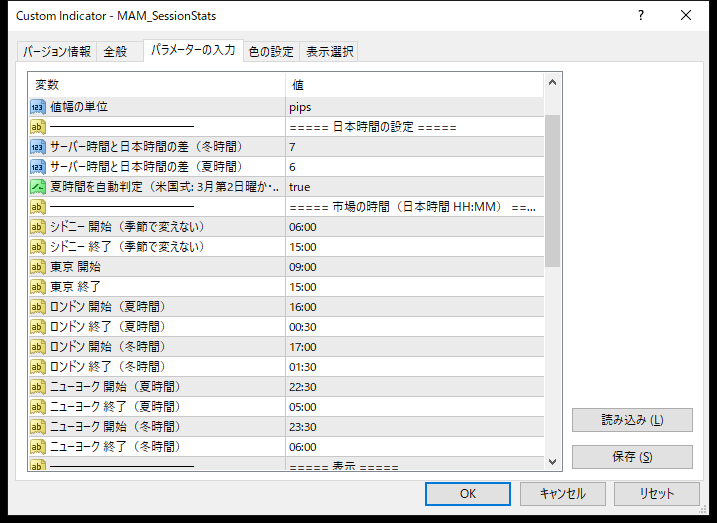Image resolution: width=717 pixels, height=523 pixels.
Task: Select the パラメーターの入力 tab
Action: pos(193,50)
